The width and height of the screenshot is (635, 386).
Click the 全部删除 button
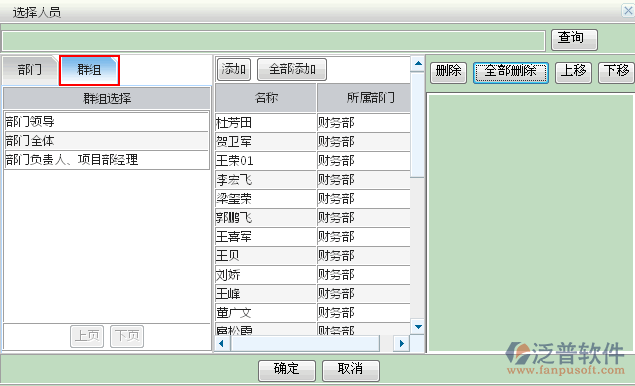[x=511, y=72]
